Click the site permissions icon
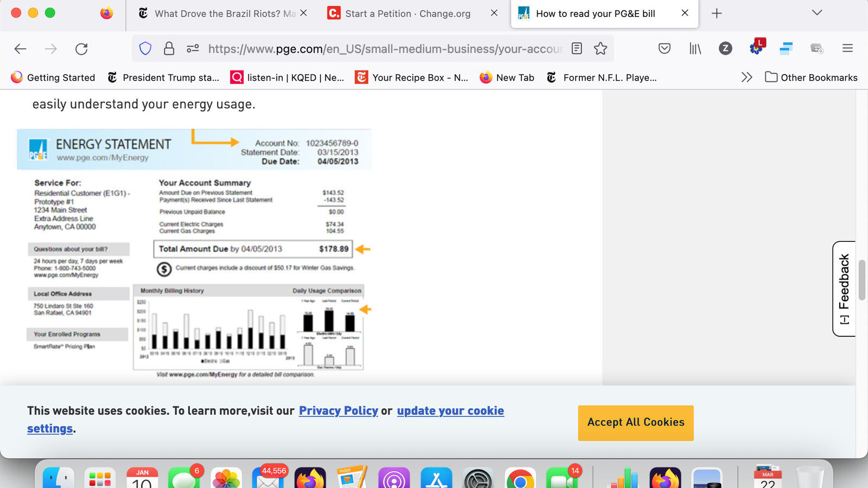 (193, 49)
